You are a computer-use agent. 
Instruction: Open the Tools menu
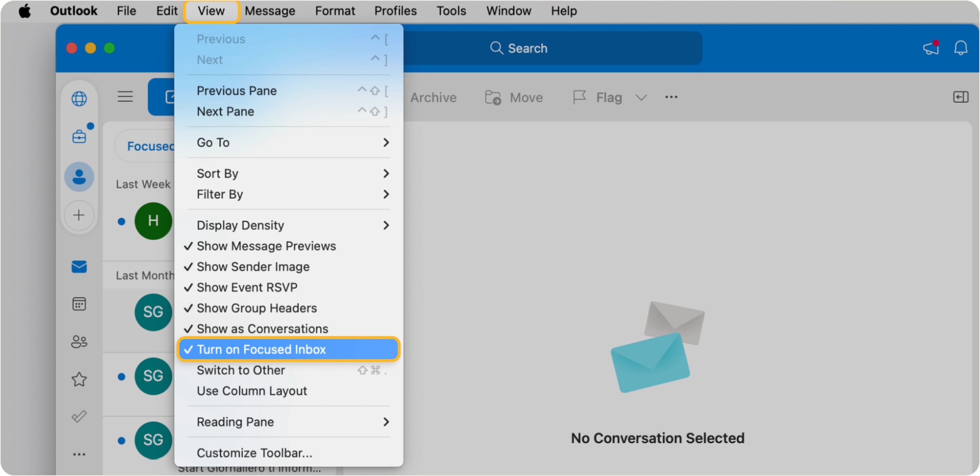[x=451, y=11]
